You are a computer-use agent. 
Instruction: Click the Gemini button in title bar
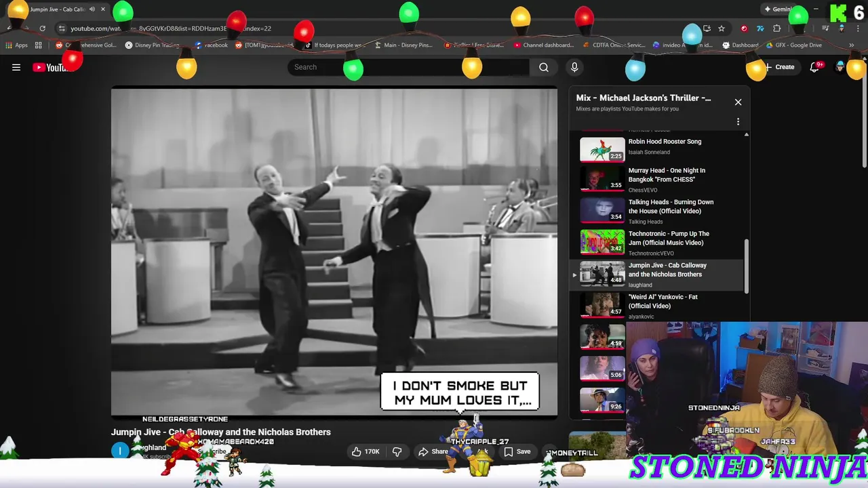point(778,9)
